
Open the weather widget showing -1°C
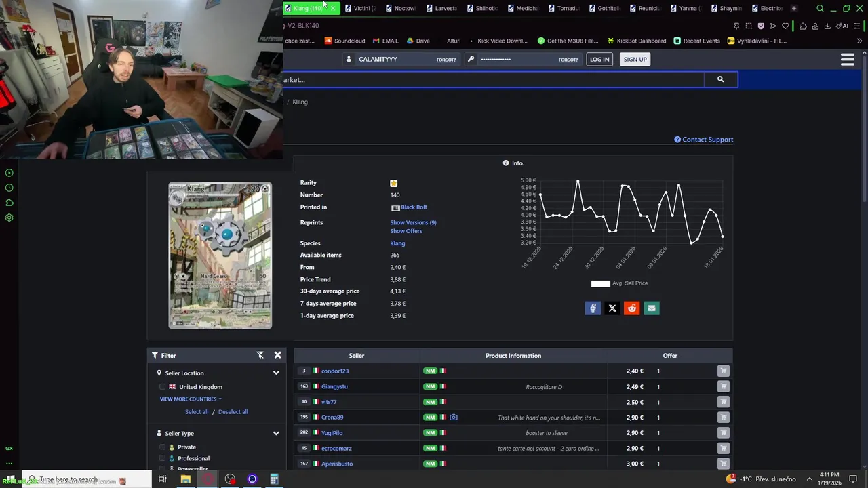pos(761,479)
